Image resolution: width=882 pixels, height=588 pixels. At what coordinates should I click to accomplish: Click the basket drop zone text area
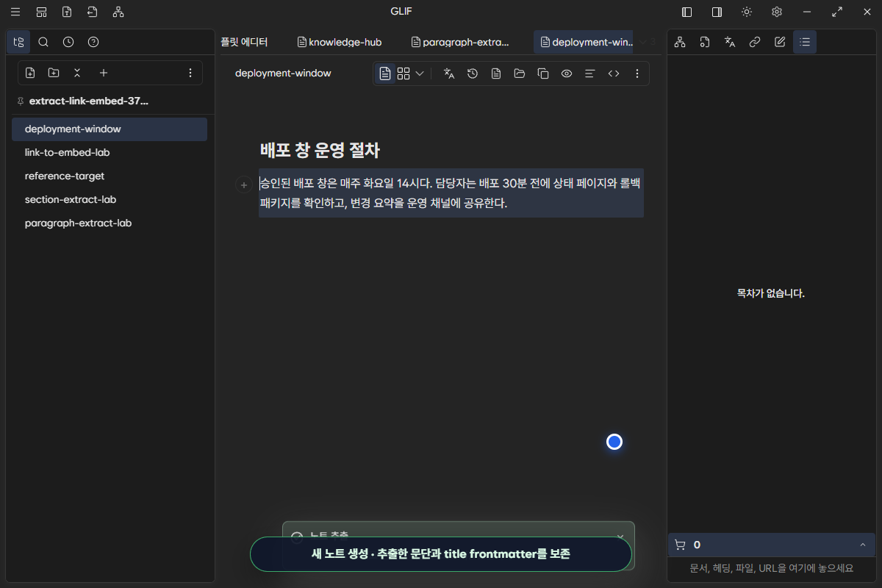click(772, 568)
